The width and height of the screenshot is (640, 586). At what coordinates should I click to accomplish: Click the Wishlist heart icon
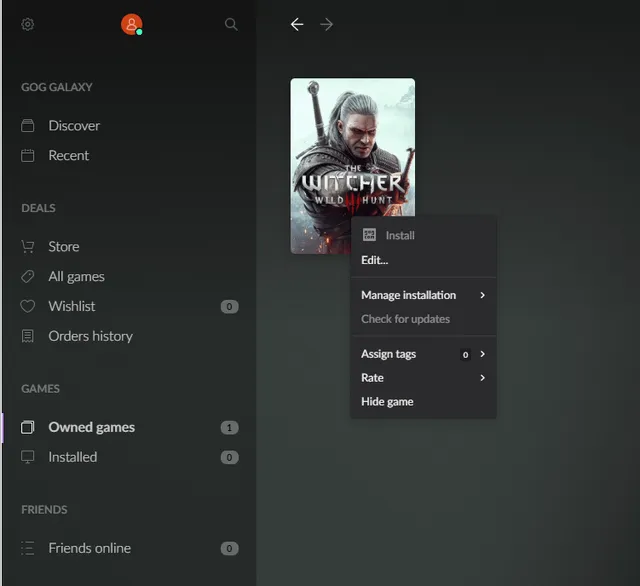coord(27,306)
